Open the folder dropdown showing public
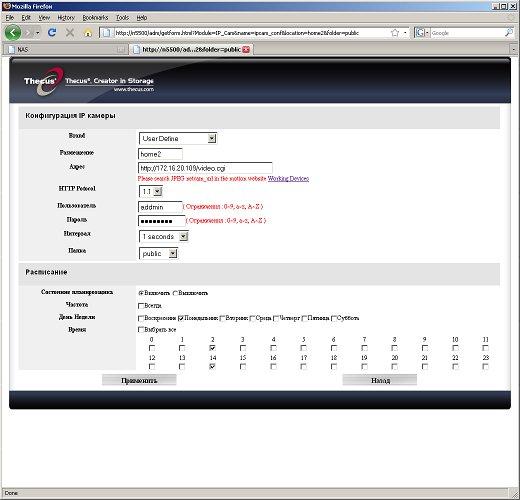This screenshot has width=520, height=500. pos(158,254)
